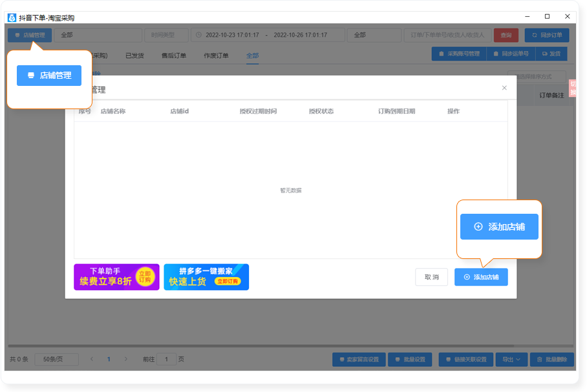Open the 时间类型 dropdown
The width and height of the screenshot is (587, 392).
[x=167, y=35]
